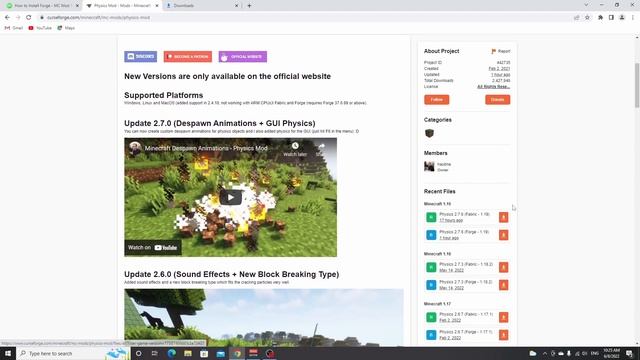Image resolution: width=640 pixels, height=360 pixels.
Task: Open the Windows Start menu
Action: coord(8,353)
